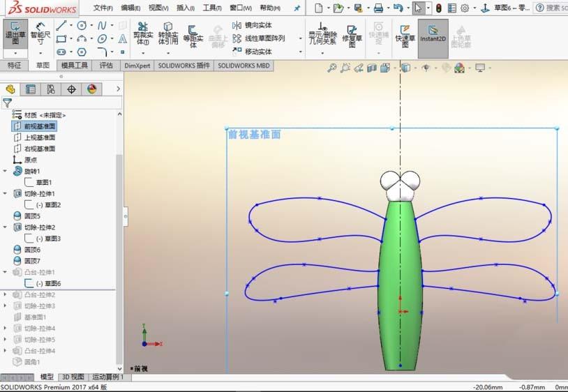568x392 pixels.
Task: Open the 视图(V) menu
Action: pos(158,8)
